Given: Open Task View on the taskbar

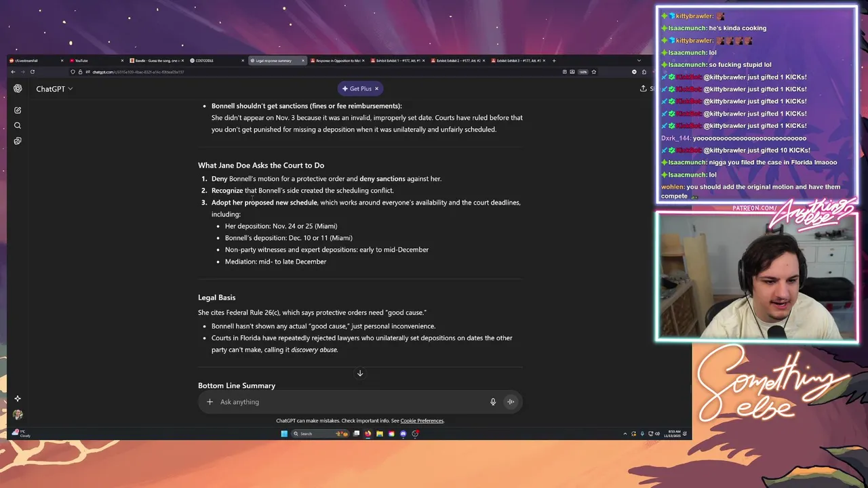Looking at the screenshot, I should (356, 434).
